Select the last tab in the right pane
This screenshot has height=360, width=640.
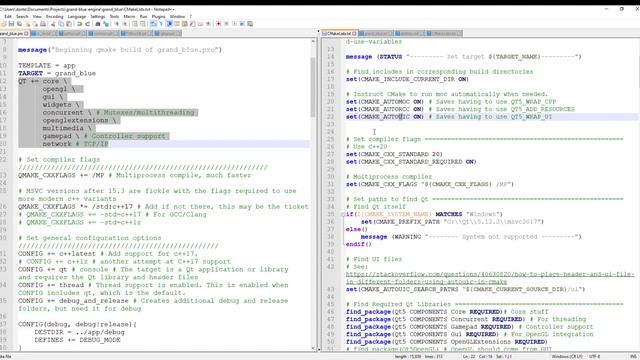(x=444, y=33)
